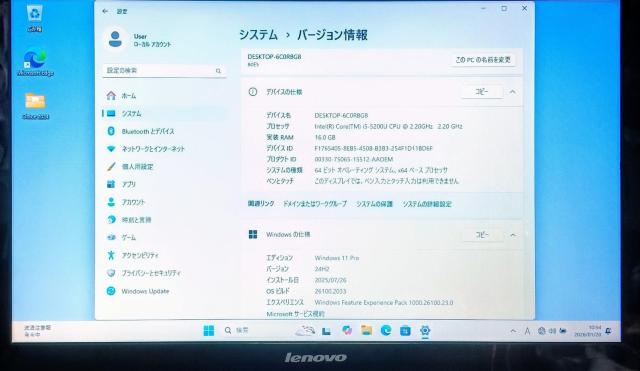Click the notification bell in system tray
The width and height of the screenshot is (640, 371).
click(609, 331)
